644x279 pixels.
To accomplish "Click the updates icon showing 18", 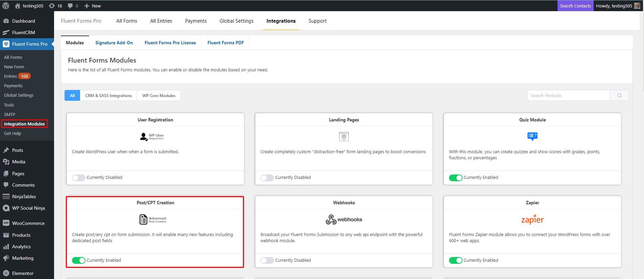I will coord(52,6).
